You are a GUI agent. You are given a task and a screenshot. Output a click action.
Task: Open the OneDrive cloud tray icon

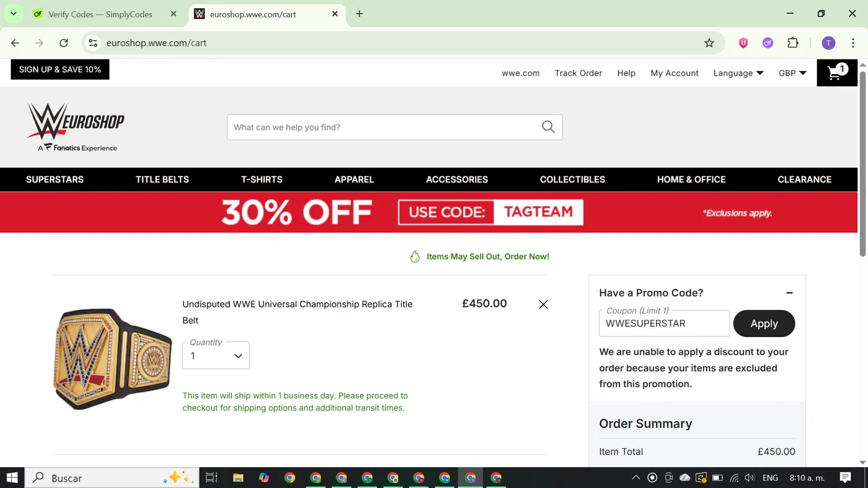pyautogui.click(x=685, y=478)
